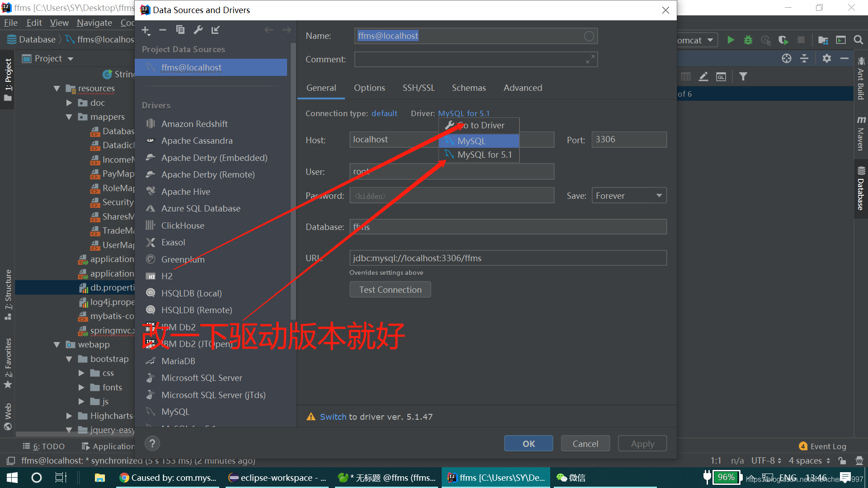Choose MySQL in driver popup

click(479, 141)
